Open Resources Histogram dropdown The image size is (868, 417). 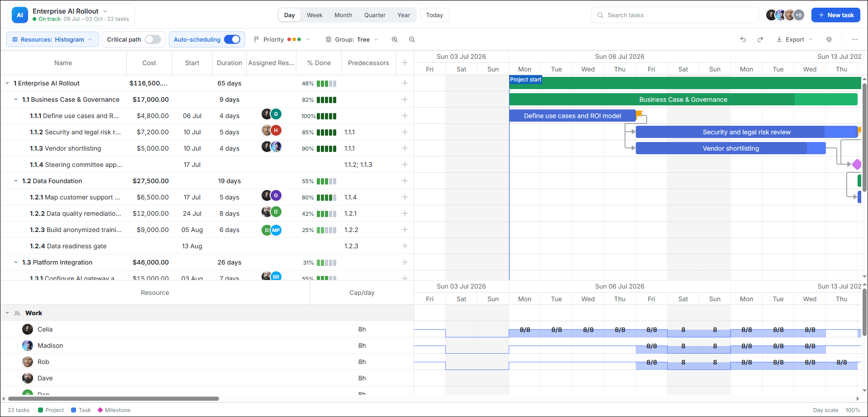pos(52,39)
